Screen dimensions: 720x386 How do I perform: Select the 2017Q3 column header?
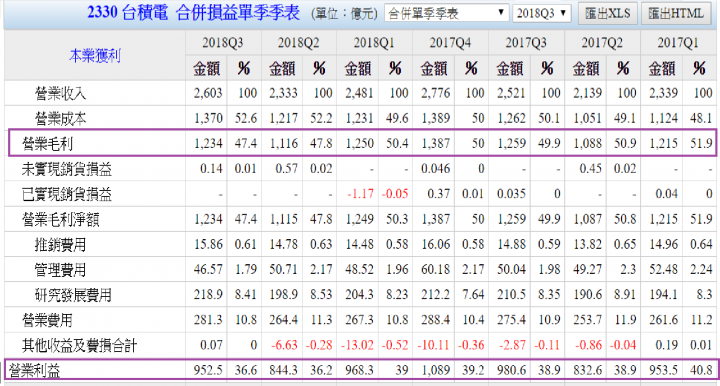tap(526, 43)
